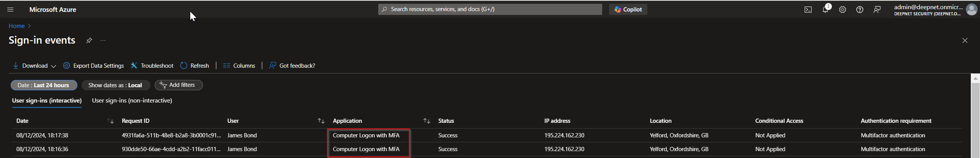This screenshot has height=158, width=980.
Task: Open the more options ellipsis
Action: (x=103, y=41)
